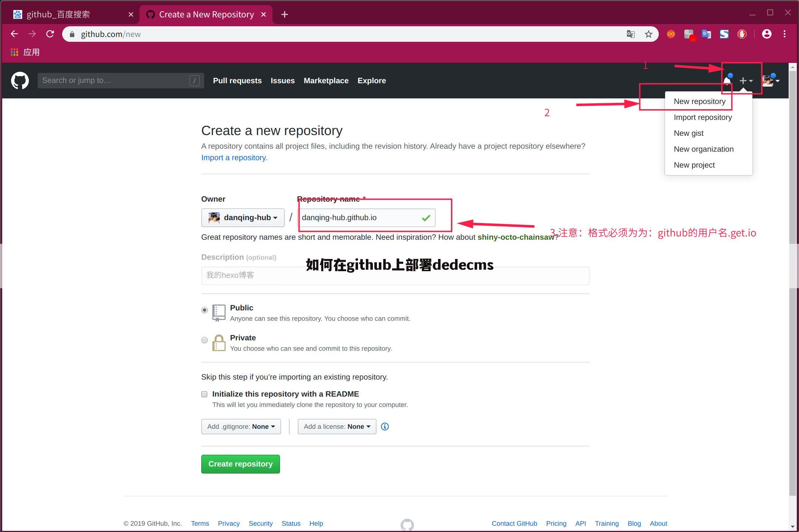Open the Chrome profile avatar icon
Image resolution: width=799 pixels, height=532 pixels.
[x=766, y=34]
